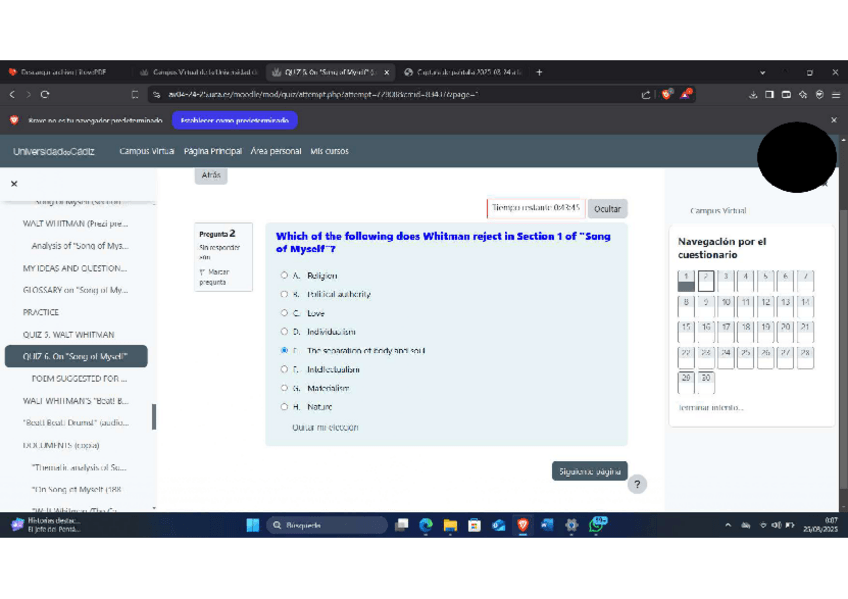This screenshot has width=848, height=599.
Task: Hide the timer using the Ocultar button
Action: click(607, 209)
